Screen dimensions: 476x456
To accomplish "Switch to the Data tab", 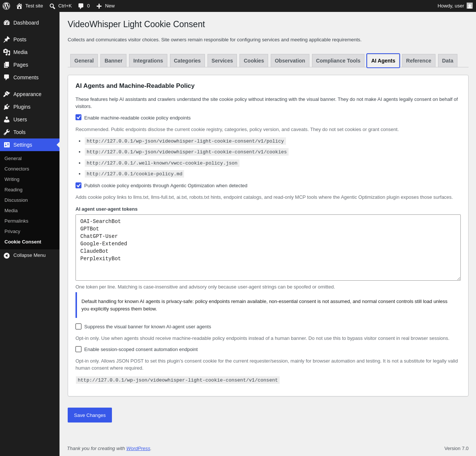I will tap(448, 61).
